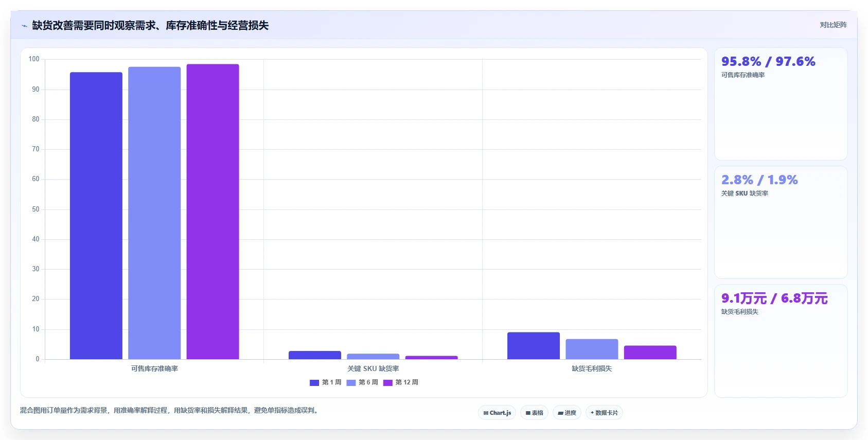Click the page title 缺货改善需要同时观察需求
Image resolution: width=868 pixels, height=440 pixels.
coord(150,26)
